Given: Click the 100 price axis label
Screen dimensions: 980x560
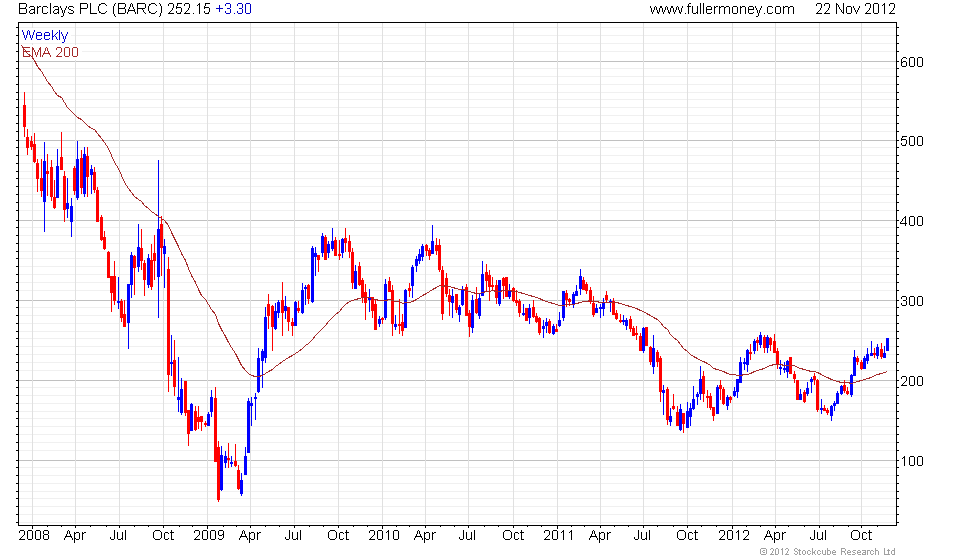Looking at the screenshot, I should point(911,461).
